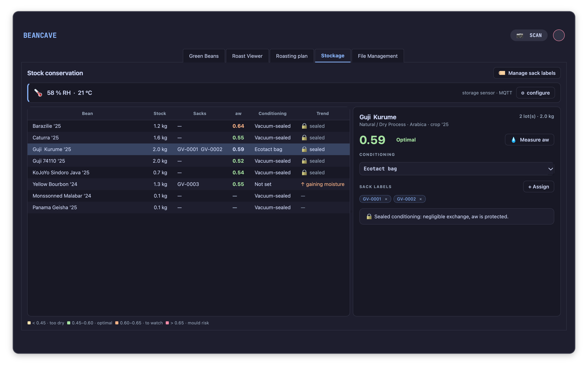
Task: Click the Bean column header
Action: (88, 113)
